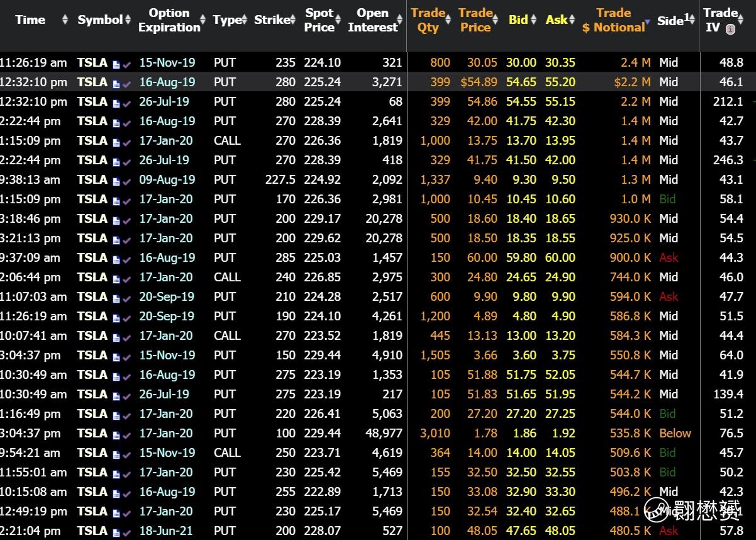Image resolution: width=756 pixels, height=540 pixels.
Task: Click the 4,261 open interest value
Action: click(387, 316)
